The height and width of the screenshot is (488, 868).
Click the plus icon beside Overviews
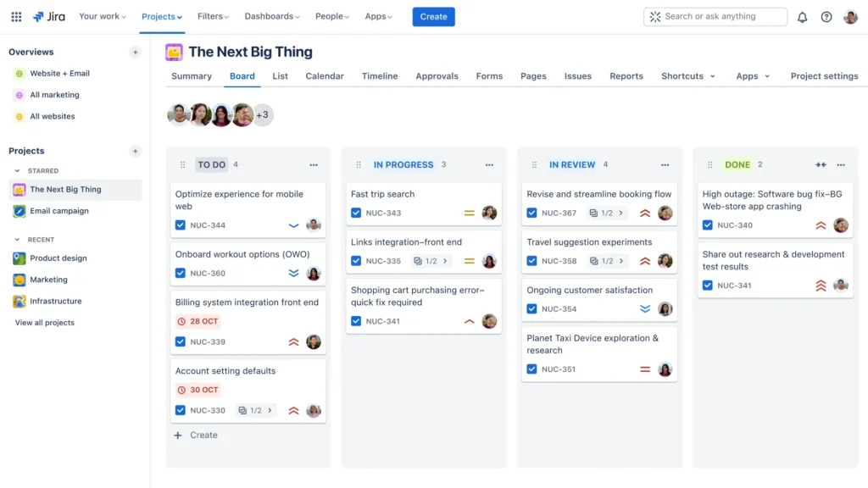[x=135, y=53]
